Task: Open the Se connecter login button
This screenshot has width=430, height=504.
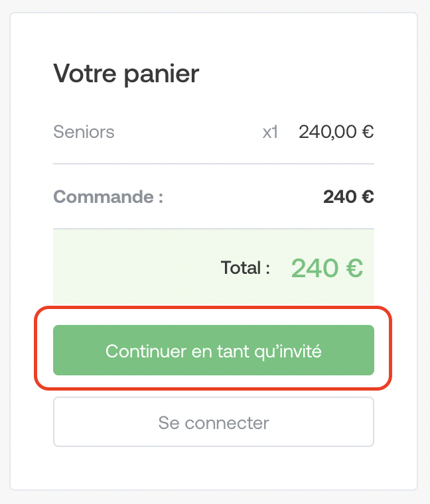Action: point(214,422)
